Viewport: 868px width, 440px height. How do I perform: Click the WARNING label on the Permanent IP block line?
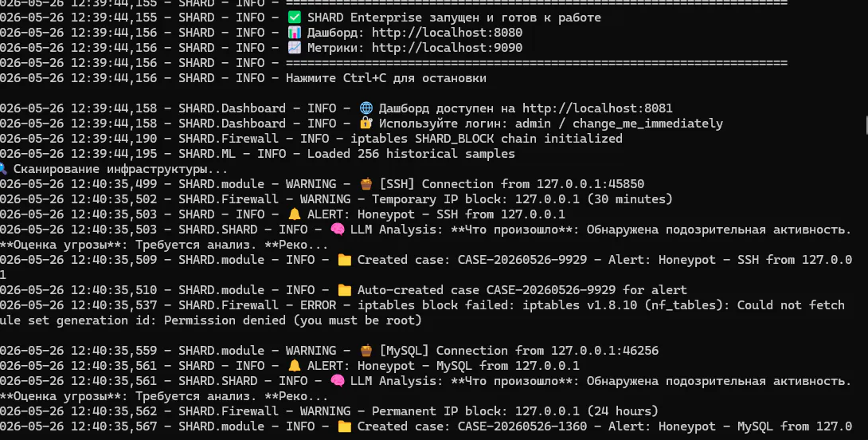(326, 411)
